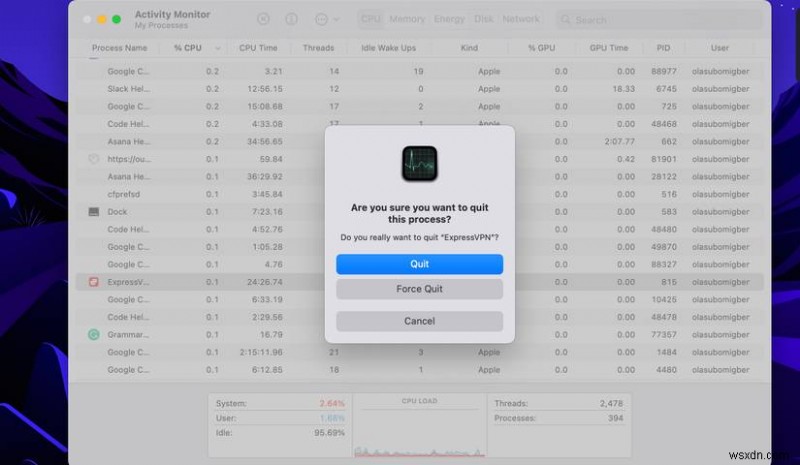Click the Activity Monitor window title
Viewport: 800px width, 465px height.
click(x=172, y=14)
